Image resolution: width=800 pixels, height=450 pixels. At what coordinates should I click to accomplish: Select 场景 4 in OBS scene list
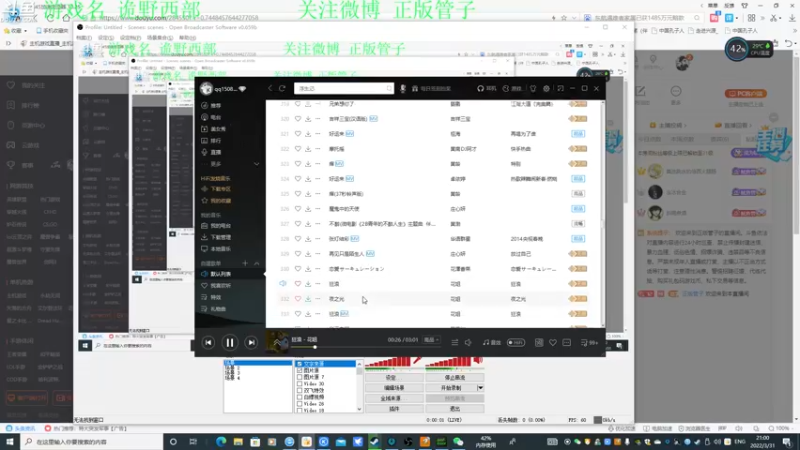click(232, 378)
